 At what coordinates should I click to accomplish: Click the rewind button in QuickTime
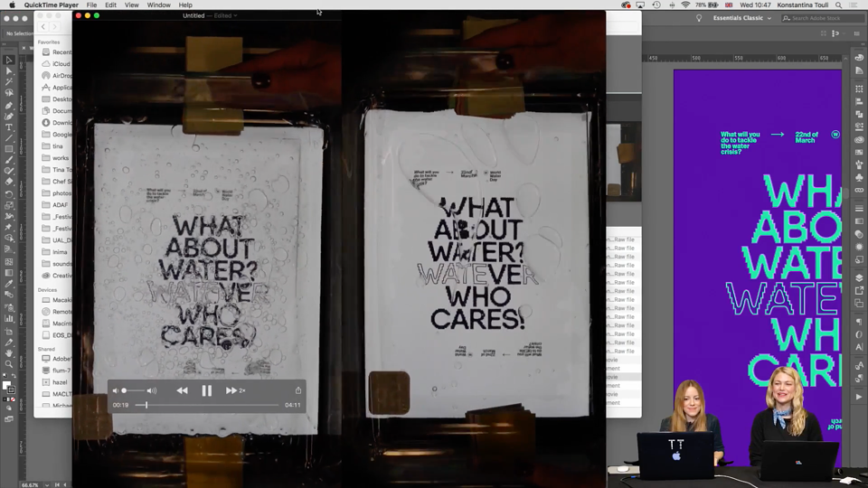point(182,390)
